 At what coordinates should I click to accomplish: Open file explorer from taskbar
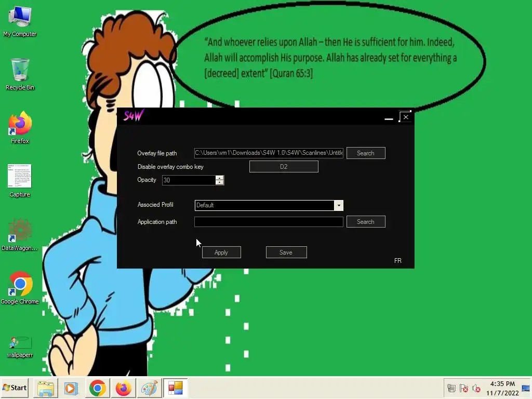pyautogui.click(x=46, y=388)
